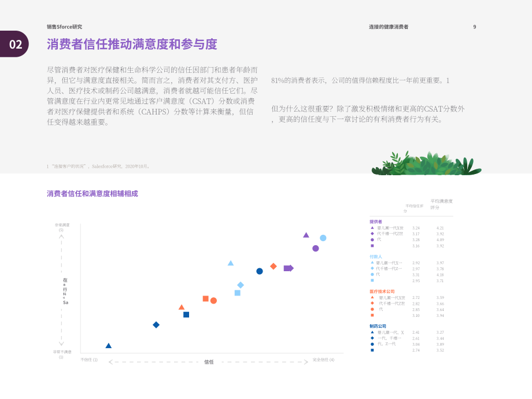The image size is (532, 399).
Task: Click the value 3.24 in the legend table
Action: [x=416, y=228]
